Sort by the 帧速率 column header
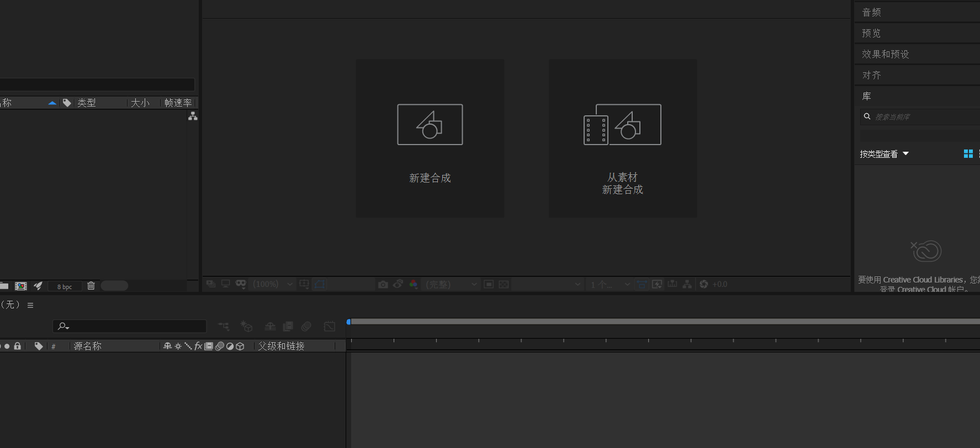The image size is (980, 448). [x=178, y=103]
